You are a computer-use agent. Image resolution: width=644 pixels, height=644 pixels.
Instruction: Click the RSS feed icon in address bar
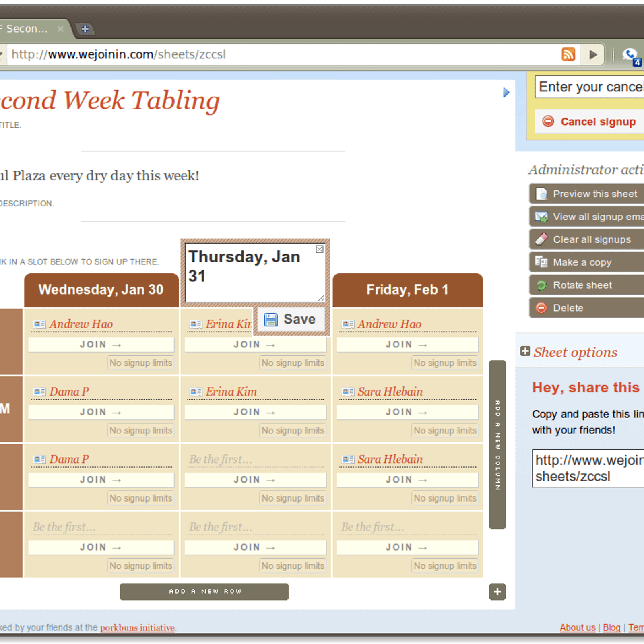pos(568,54)
